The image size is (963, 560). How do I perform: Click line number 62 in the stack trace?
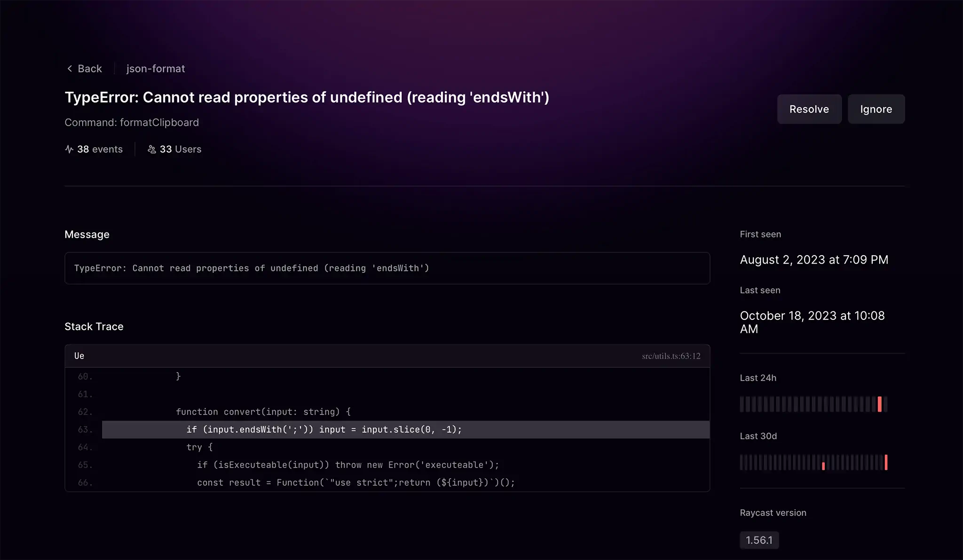(x=85, y=412)
